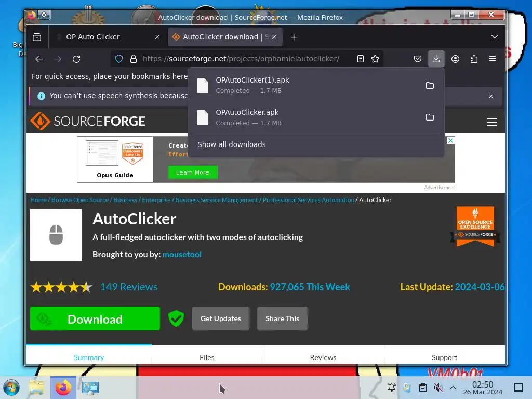Screen dimensions: 532x399
Task: Go back to previous page
Action: [39, 59]
